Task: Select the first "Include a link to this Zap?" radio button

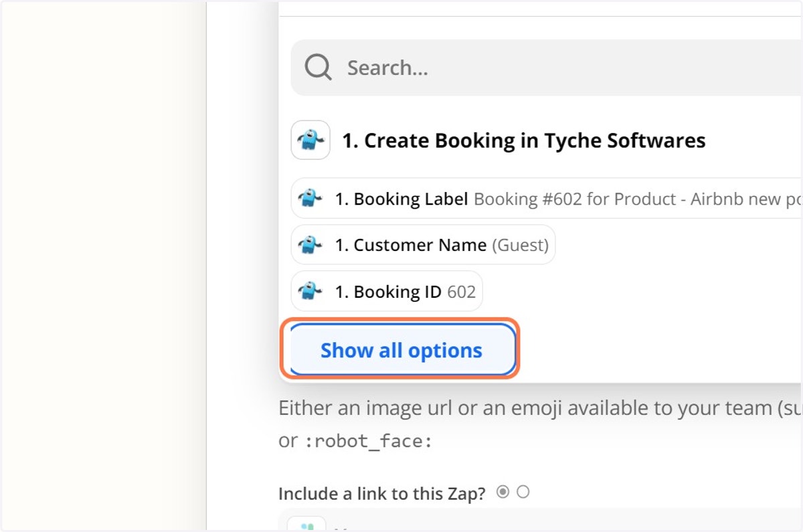Action: coord(503,493)
